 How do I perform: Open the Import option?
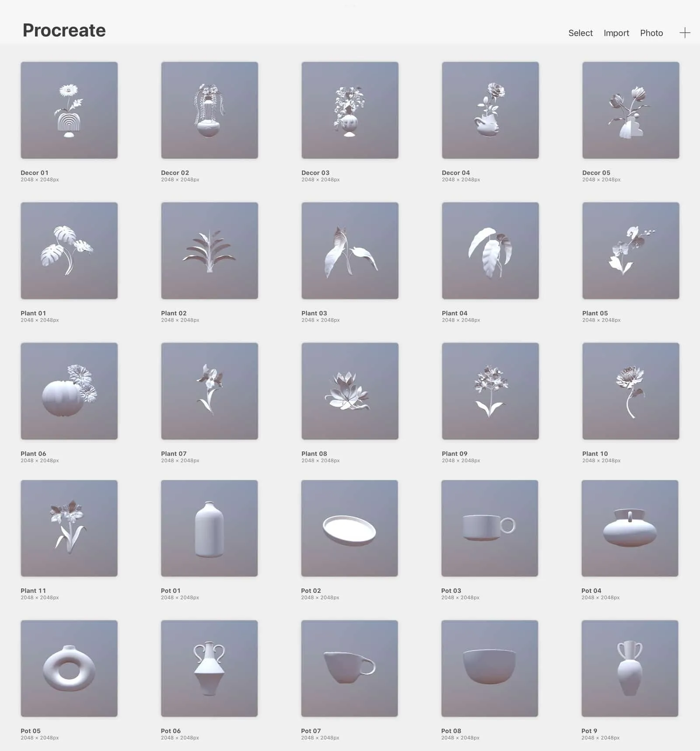[616, 33]
